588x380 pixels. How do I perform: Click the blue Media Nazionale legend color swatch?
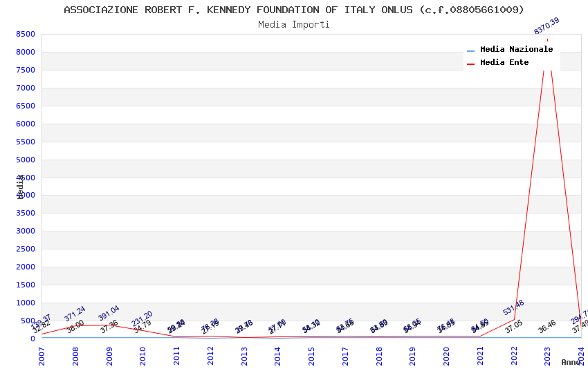tap(470, 51)
